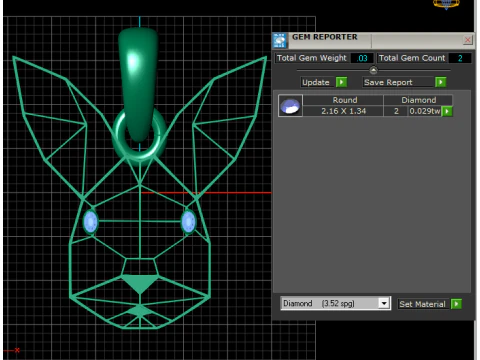Click the green arrow next to 0.029tw
Image resolution: width=480 pixels, height=360 pixels.
[447, 111]
